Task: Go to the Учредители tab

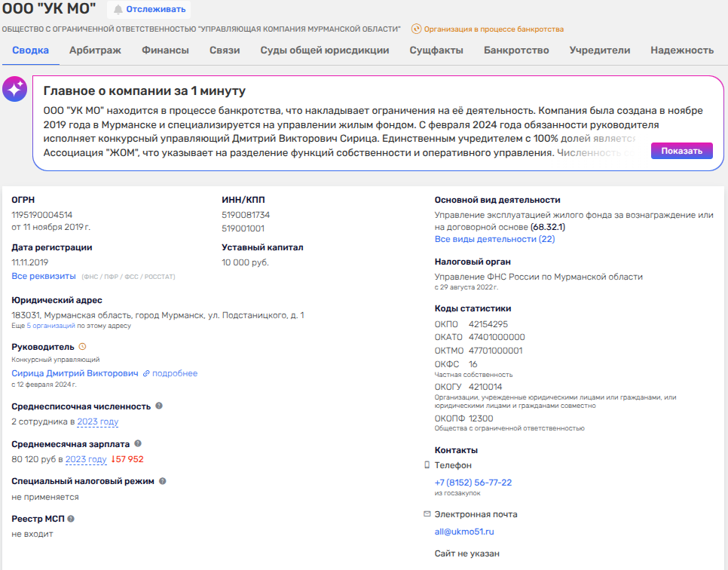Action: (x=599, y=51)
